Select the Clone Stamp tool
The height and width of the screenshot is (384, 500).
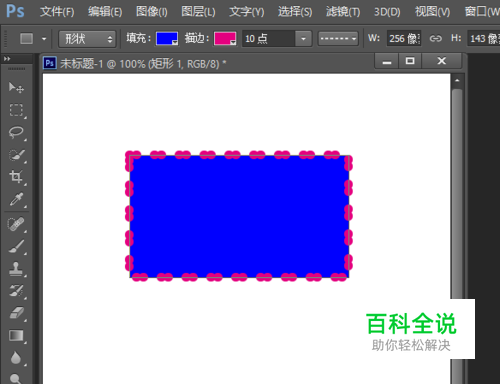point(16,269)
